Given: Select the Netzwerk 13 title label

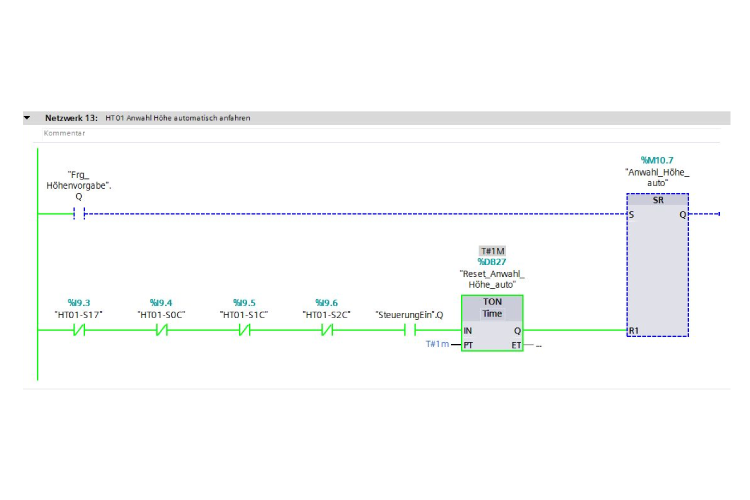Looking at the screenshot, I should pos(71,118).
